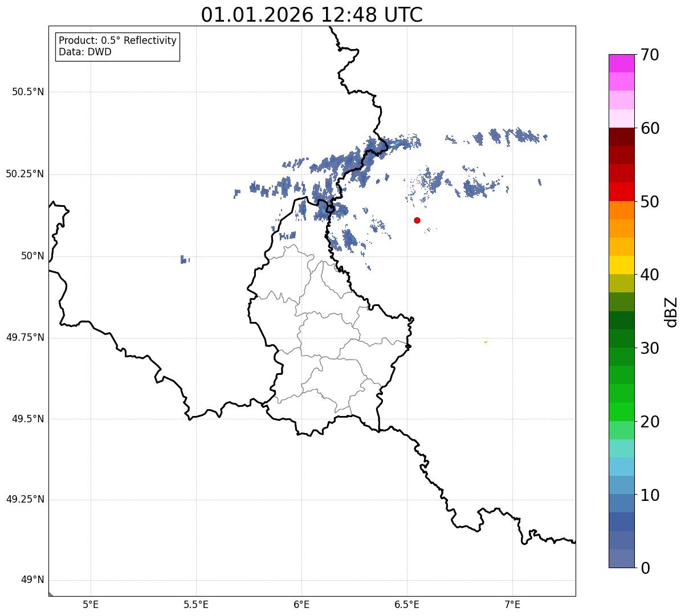685x616 pixels.
Task: Click the 10 colorbar tick label
Action: 650,495
